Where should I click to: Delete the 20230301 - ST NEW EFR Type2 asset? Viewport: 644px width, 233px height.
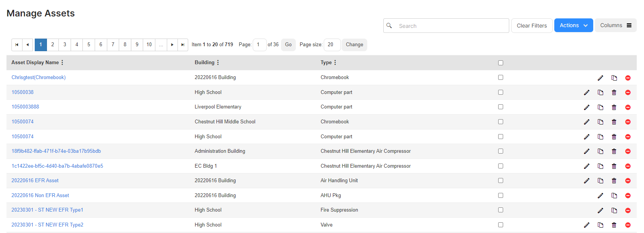[x=614, y=225]
